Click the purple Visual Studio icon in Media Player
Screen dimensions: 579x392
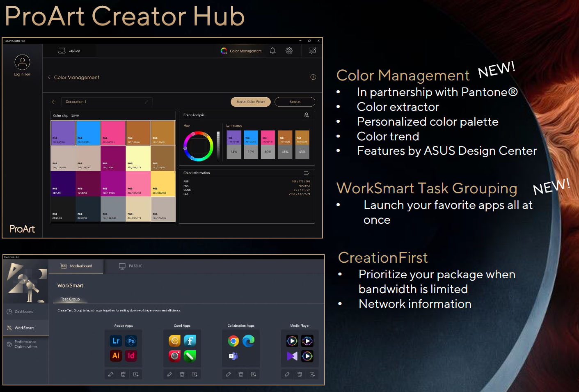(x=292, y=356)
